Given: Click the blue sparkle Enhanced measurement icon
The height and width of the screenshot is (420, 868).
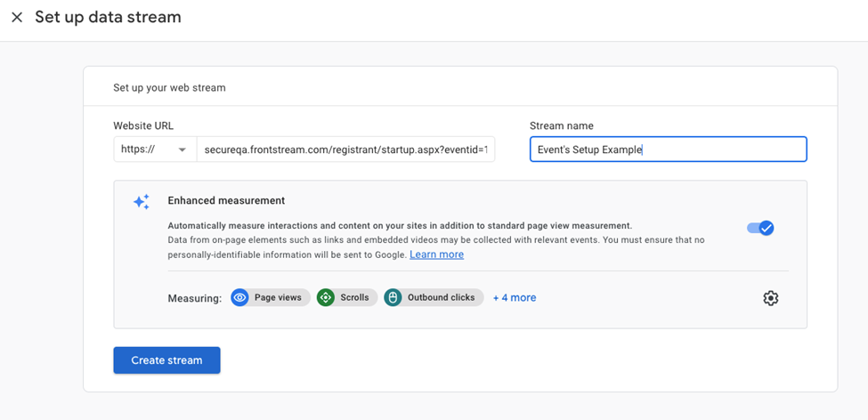Looking at the screenshot, I should (x=142, y=202).
